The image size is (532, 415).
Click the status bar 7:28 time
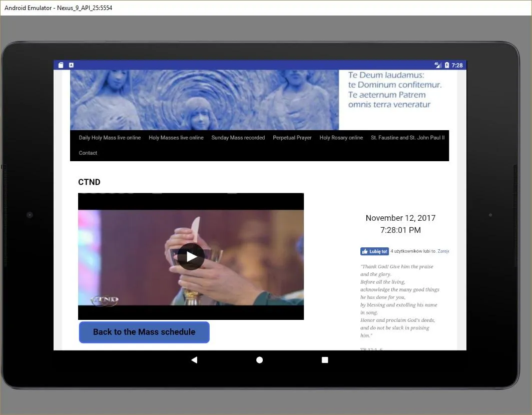click(x=457, y=65)
